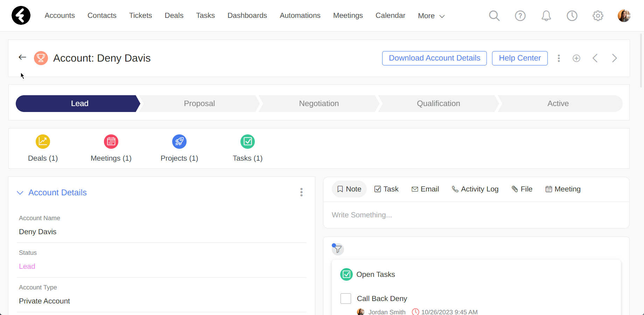Click Jordan Smith's small avatar
Screen dimensions: 644x315
click(x=360, y=312)
